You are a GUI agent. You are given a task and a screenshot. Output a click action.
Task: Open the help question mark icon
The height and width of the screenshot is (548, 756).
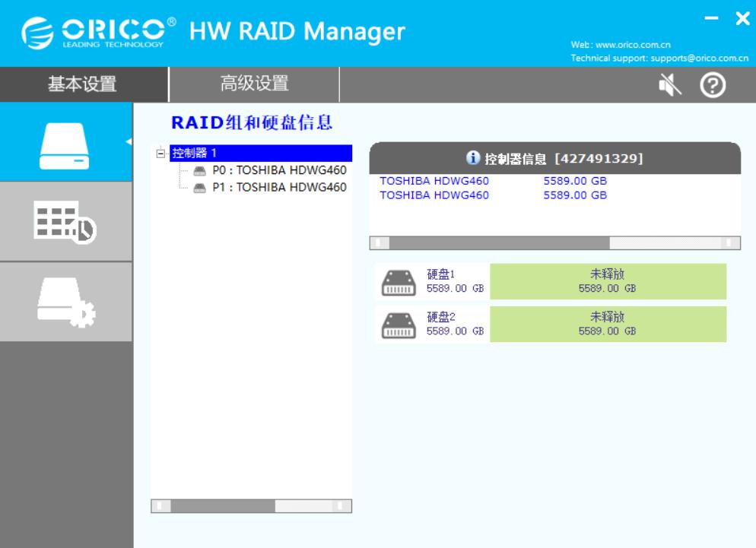point(713,85)
